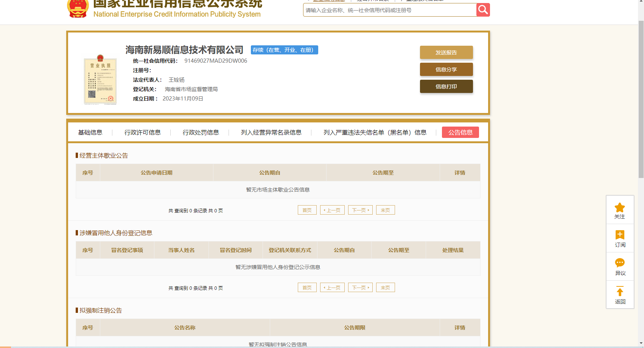Click 首页 under 经营主体歇业公告 table
Screen dimensions: 644x348
click(307, 210)
